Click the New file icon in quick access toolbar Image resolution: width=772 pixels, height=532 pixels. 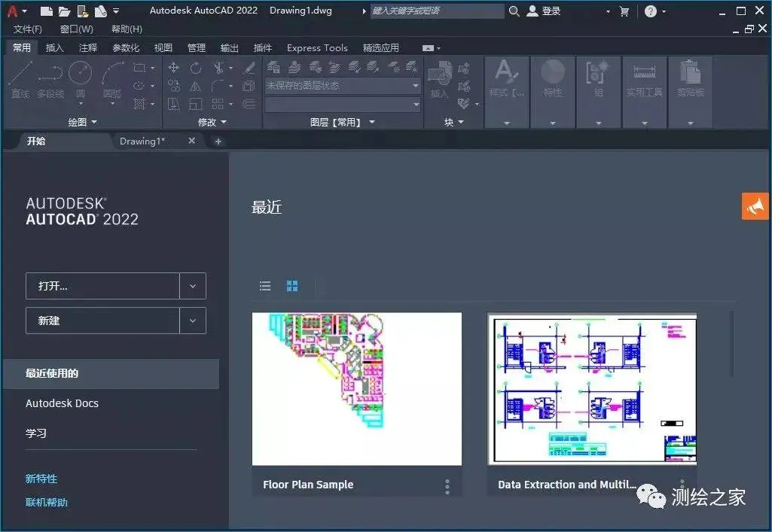pos(46,11)
